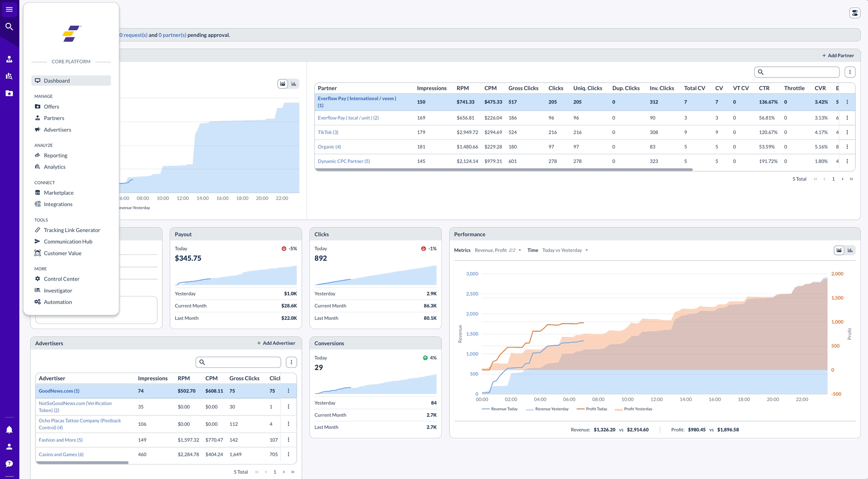
Task: Click the Partner table horizontal scrollbar
Action: point(504,170)
